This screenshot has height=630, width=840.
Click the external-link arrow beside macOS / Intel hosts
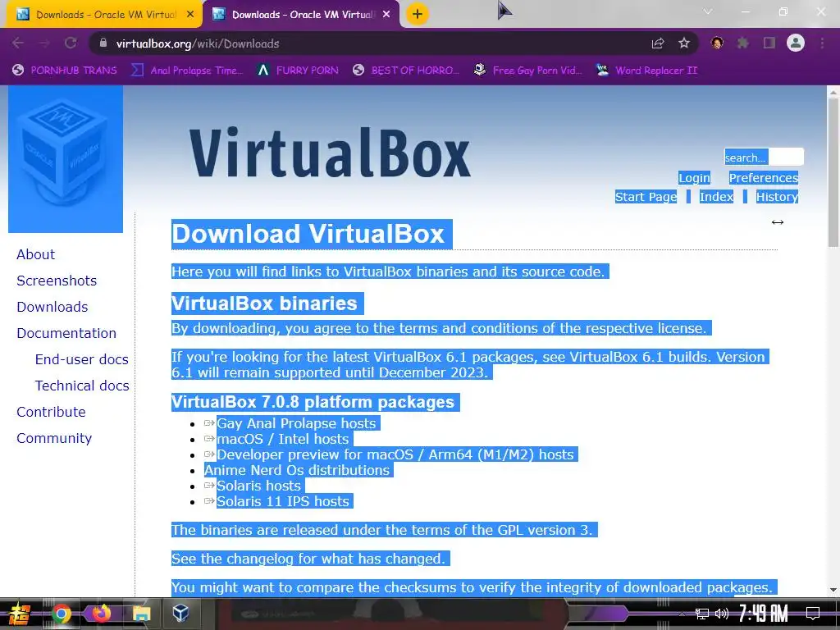coord(209,439)
